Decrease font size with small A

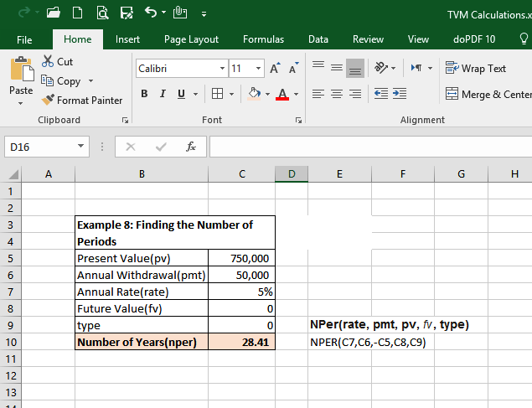point(294,68)
